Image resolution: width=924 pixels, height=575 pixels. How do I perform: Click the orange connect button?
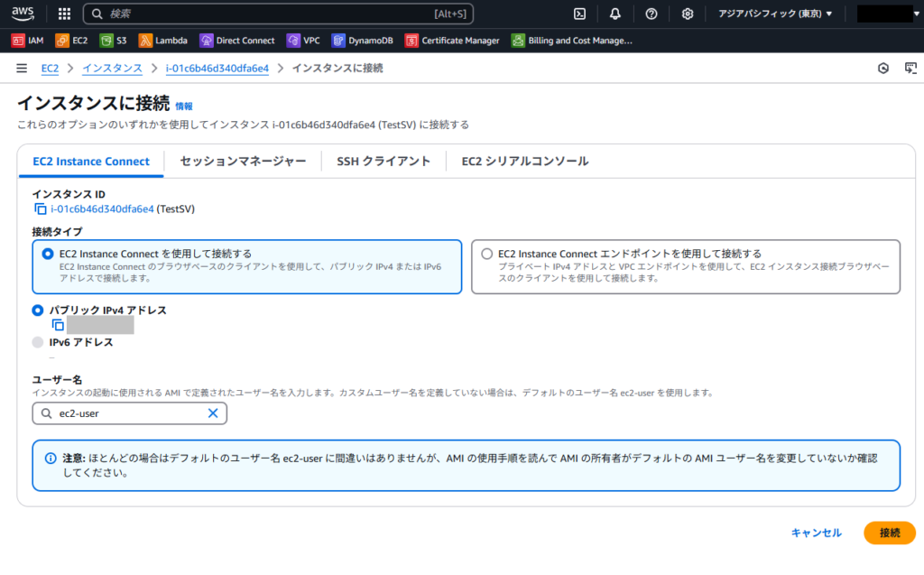pyautogui.click(x=889, y=533)
